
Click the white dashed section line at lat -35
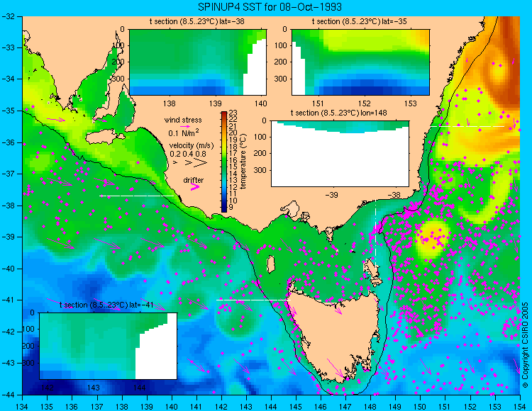click(467, 126)
